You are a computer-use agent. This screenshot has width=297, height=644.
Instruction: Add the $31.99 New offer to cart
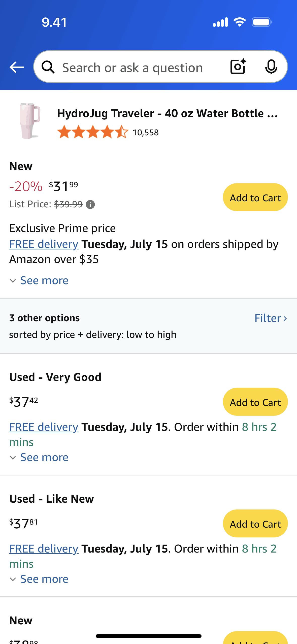255,197
